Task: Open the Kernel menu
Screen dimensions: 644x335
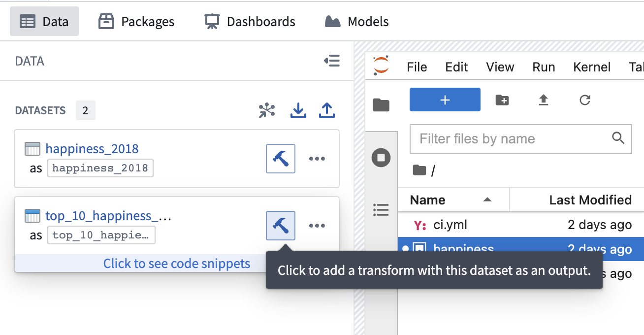Action: (x=592, y=67)
